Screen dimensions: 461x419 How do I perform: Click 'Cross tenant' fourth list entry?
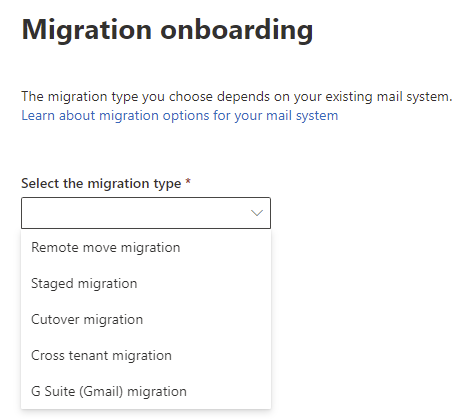click(70, 356)
